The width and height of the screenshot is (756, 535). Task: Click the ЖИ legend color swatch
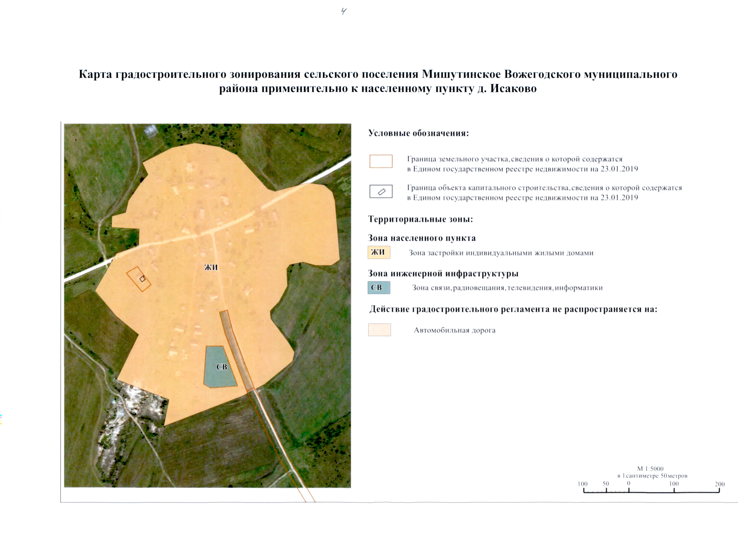pos(379,252)
